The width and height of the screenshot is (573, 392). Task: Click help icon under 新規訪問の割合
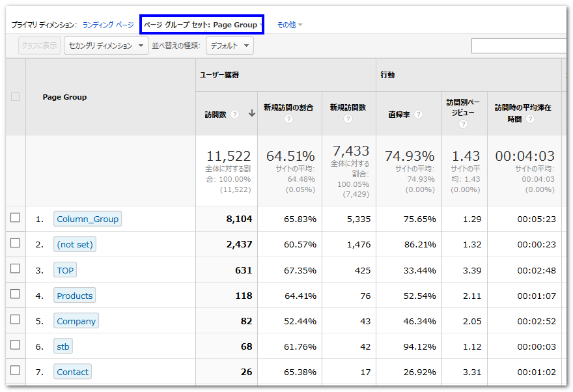pyautogui.click(x=289, y=119)
